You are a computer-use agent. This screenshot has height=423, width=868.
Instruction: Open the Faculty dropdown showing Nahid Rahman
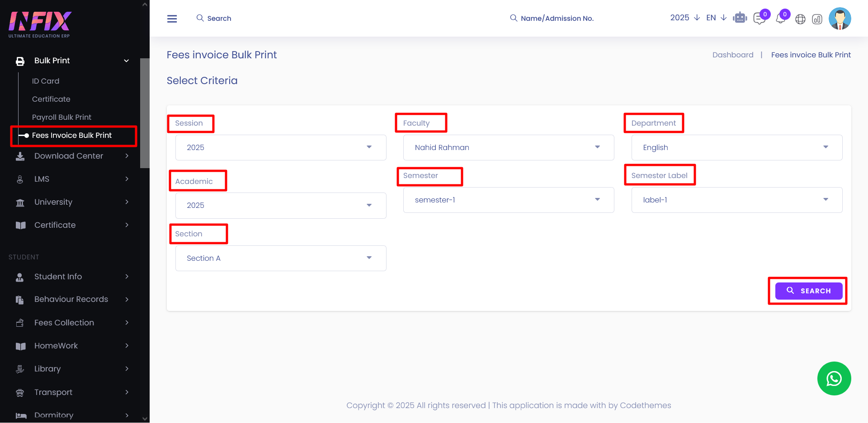pyautogui.click(x=508, y=147)
